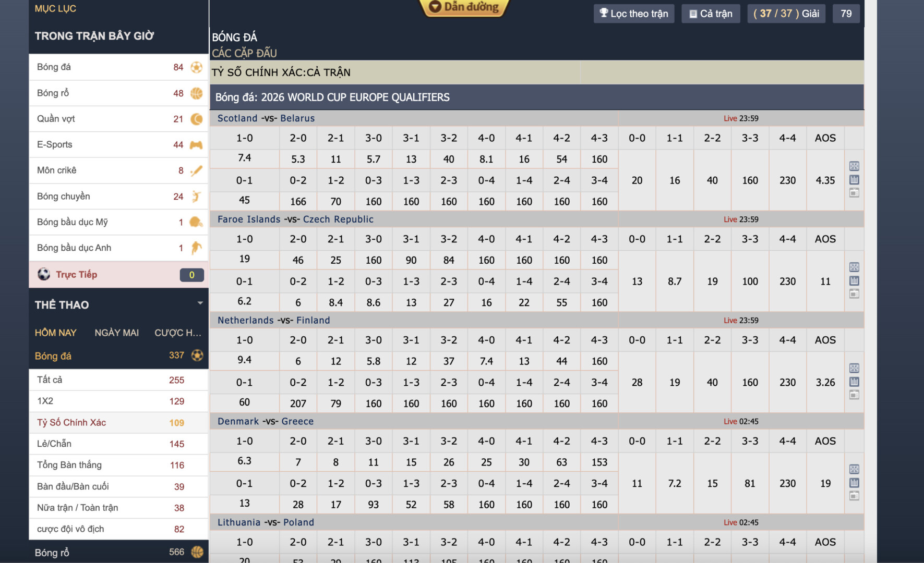Click tennis ball icon beside Quần vợt
924x563 pixels.
[196, 119]
